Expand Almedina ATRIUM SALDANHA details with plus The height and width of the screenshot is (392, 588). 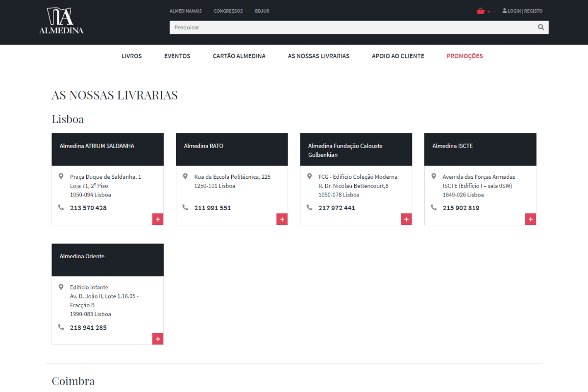click(x=158, y=220)
